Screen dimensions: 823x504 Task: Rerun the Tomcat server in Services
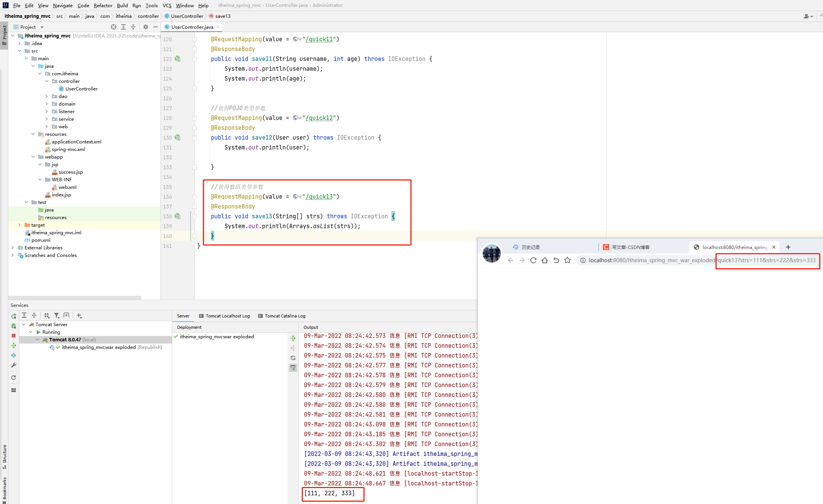[x=14, y=316]
